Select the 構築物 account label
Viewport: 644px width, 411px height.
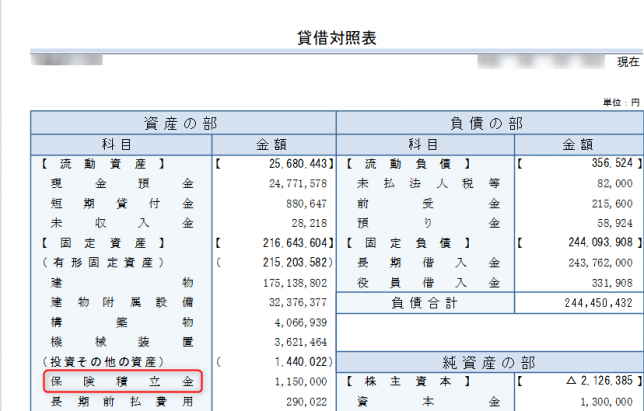click(122, 322)
